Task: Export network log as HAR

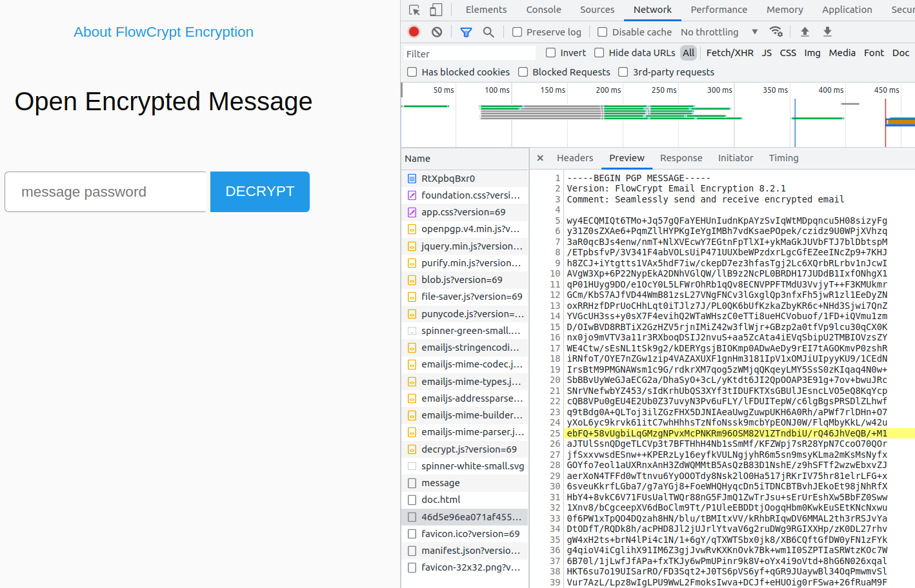Action: (827, 31)
